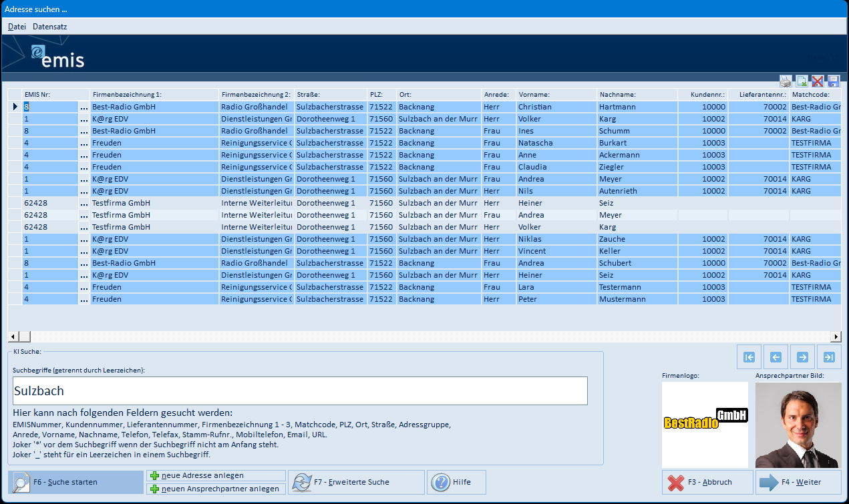This screenshot has width=849, height=504.
Task: Sort by the Lieferantennr. column header
Action: coord(759,95)
